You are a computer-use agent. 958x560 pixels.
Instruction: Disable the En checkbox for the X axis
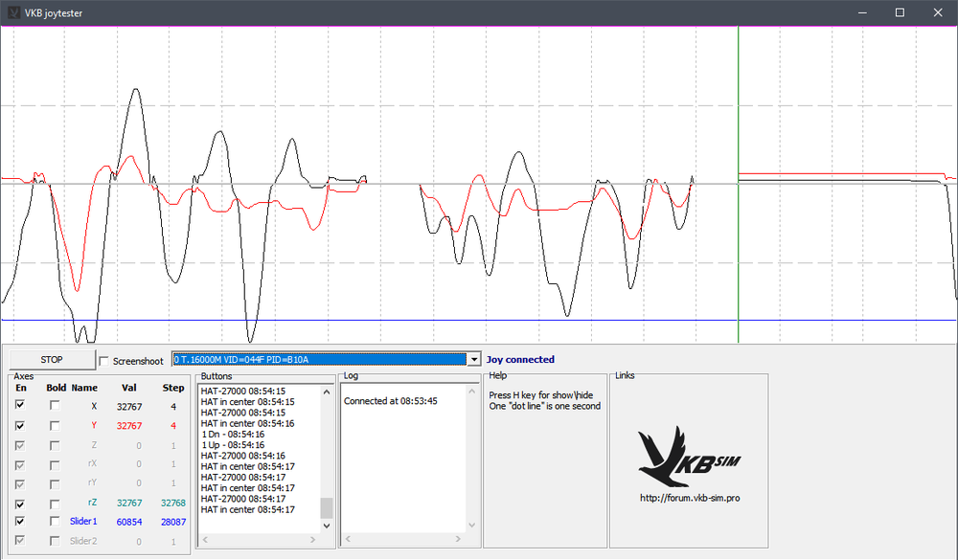[21, 405]
